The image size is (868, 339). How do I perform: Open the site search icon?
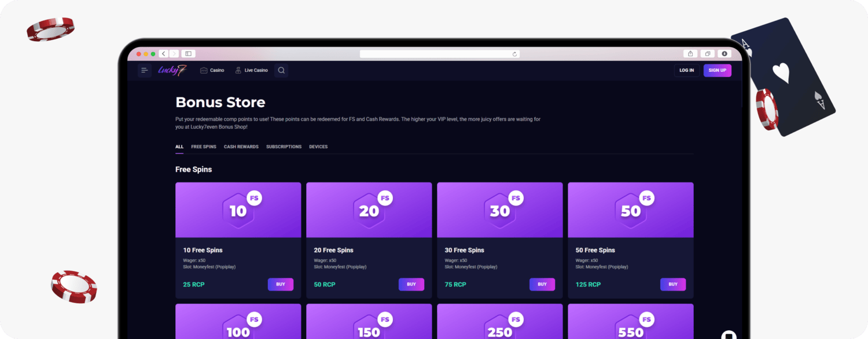click(281, 71)
